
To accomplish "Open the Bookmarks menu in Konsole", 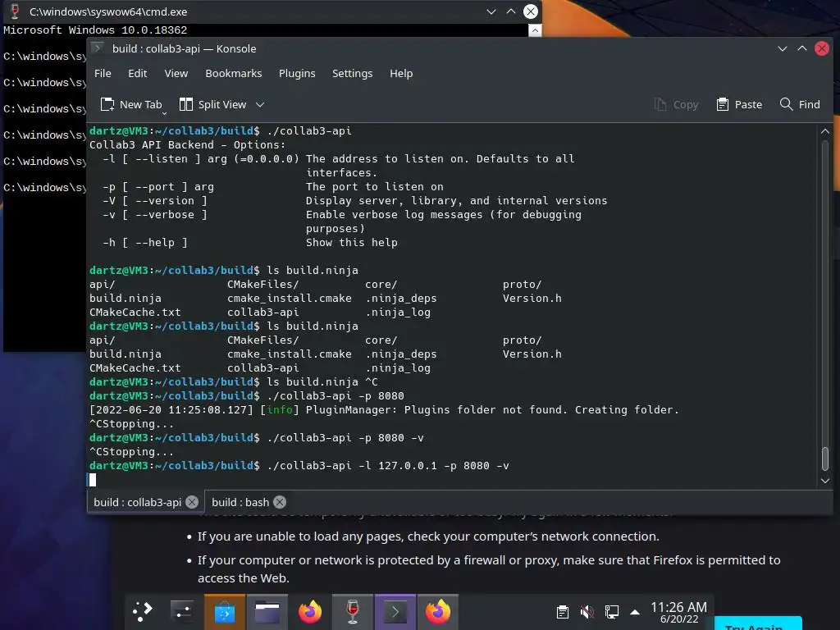I will (234, 73).
